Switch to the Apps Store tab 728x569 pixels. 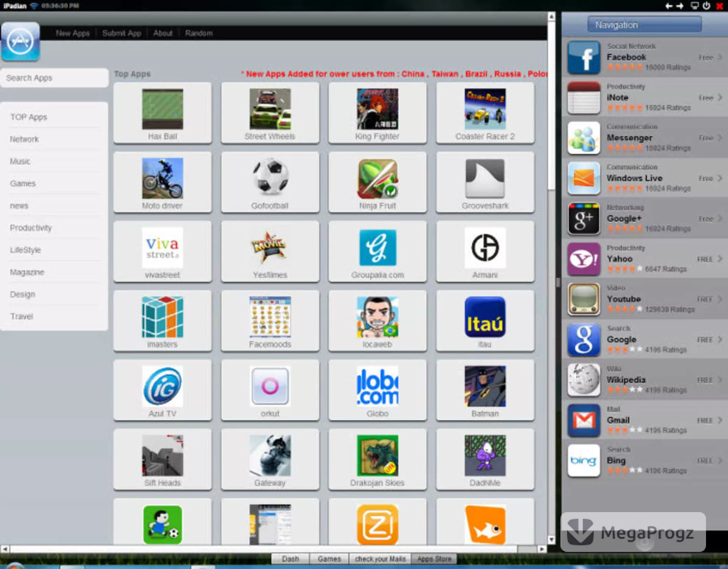[434, 559]
